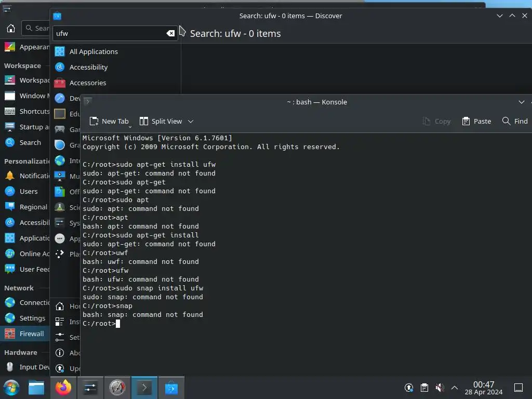Viewport: 532px width, 399px height.
Task: Click the Games controller icon in Discover
Action: 60,129
